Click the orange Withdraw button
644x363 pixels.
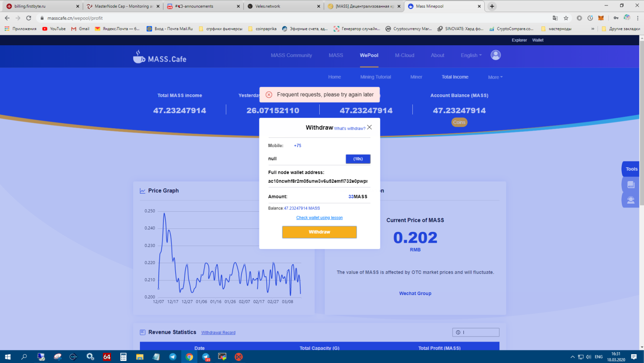pos(319,232)
